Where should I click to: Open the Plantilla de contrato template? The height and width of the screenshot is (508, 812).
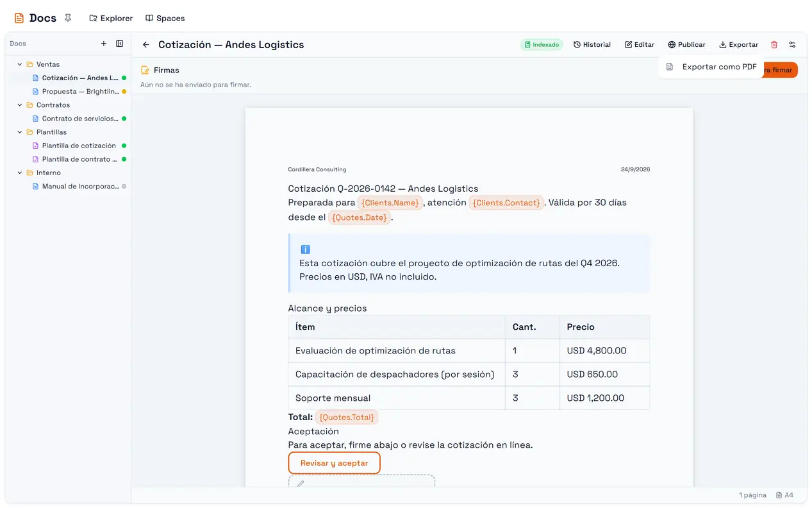[79, 159]
